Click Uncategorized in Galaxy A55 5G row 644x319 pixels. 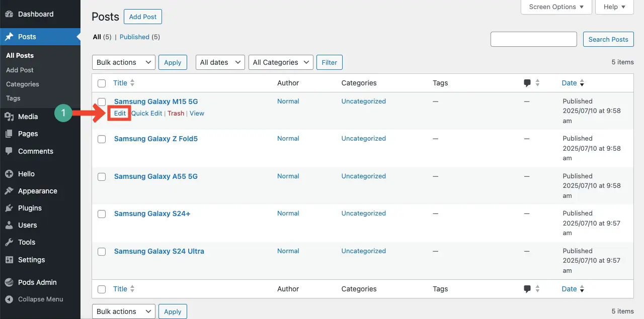(x=364, y=176)
